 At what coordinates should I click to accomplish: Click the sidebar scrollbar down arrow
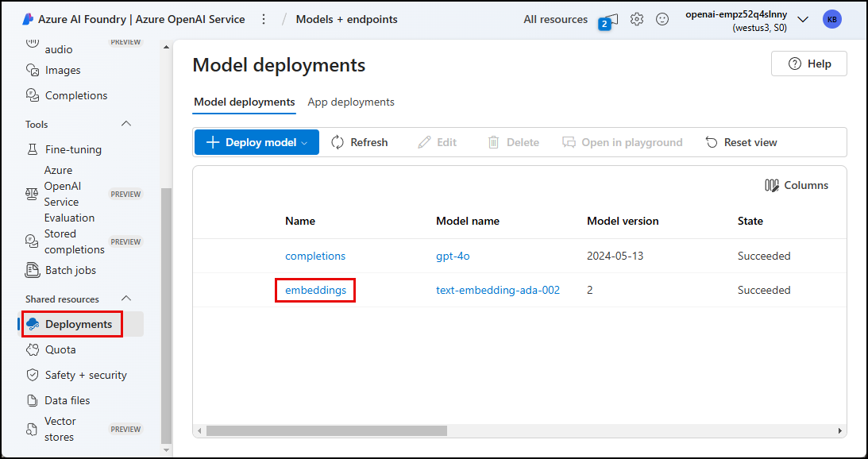(x=166, y=450)
